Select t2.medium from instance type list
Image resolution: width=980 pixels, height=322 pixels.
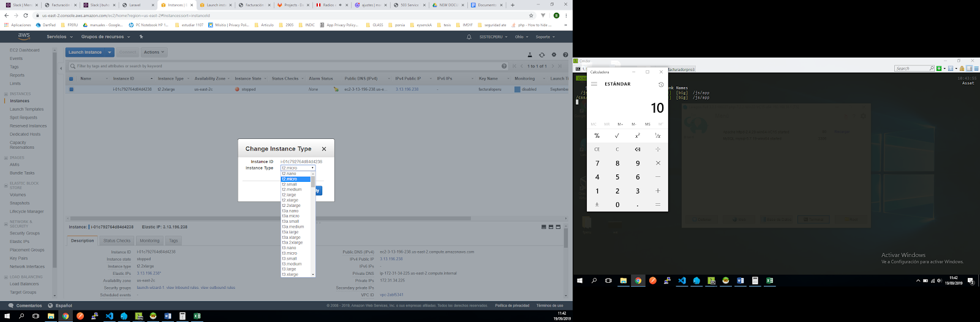tap(292, 190)
